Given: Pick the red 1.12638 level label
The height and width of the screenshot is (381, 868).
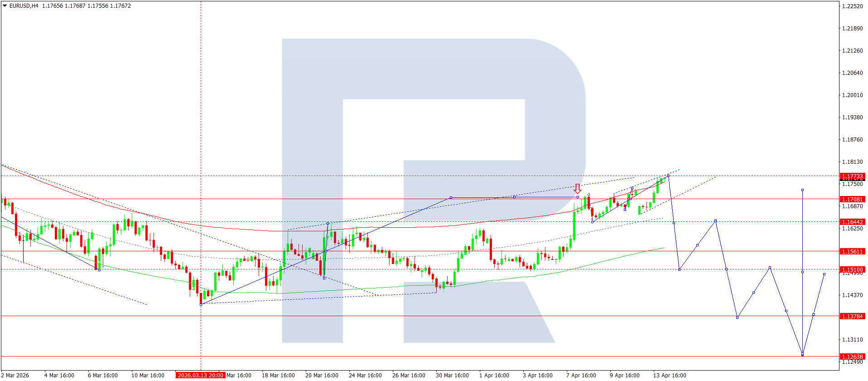Looking at the screenshot, I should click(852, 357).
